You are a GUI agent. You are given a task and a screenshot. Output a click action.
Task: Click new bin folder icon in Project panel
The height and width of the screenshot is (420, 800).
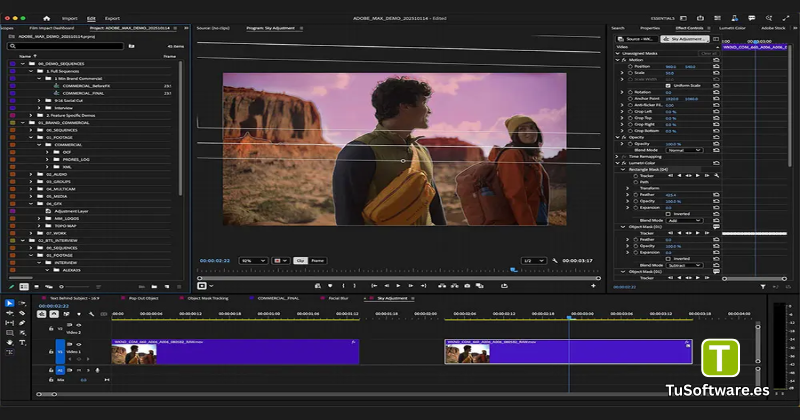pos(154,287)
